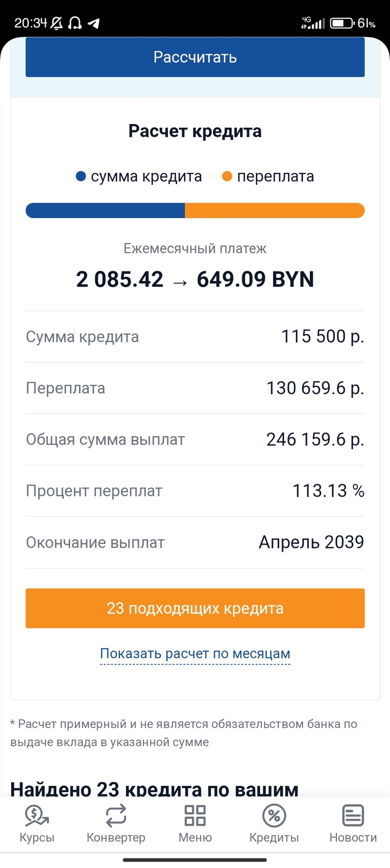
Task: Tap the monthly payment 2 085.42 → 649.09 BYN
Action: [x=195, y=279]
